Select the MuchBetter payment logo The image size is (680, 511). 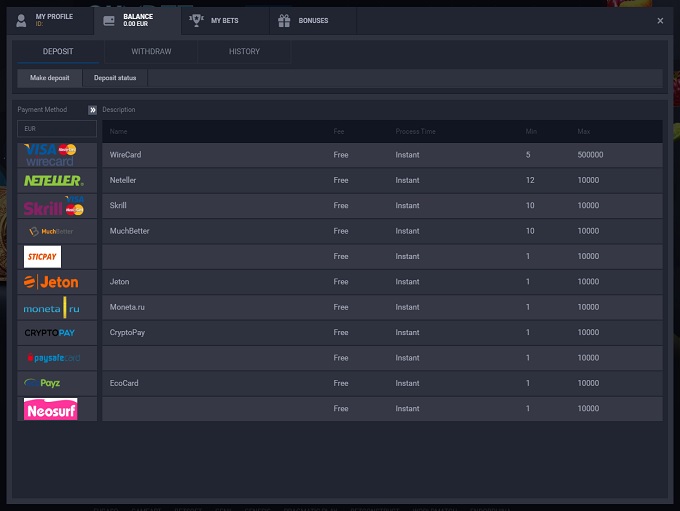tap(52, 232)
